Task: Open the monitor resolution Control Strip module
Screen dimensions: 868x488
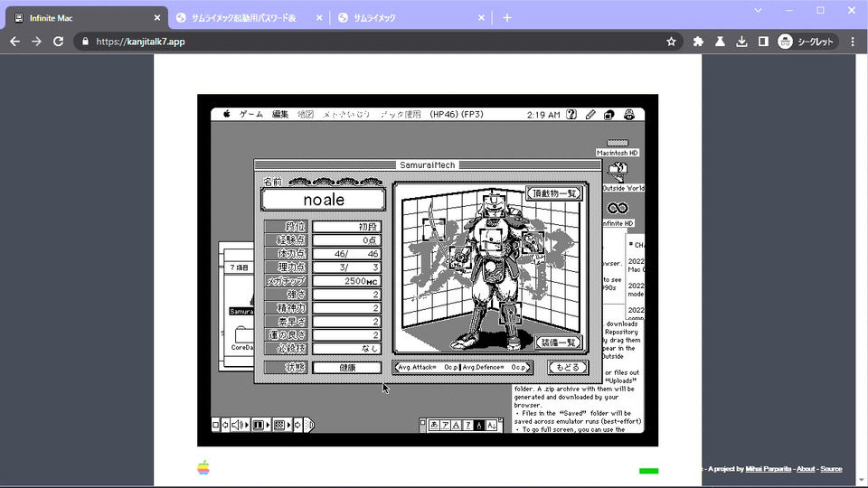Action: (282, 425)
